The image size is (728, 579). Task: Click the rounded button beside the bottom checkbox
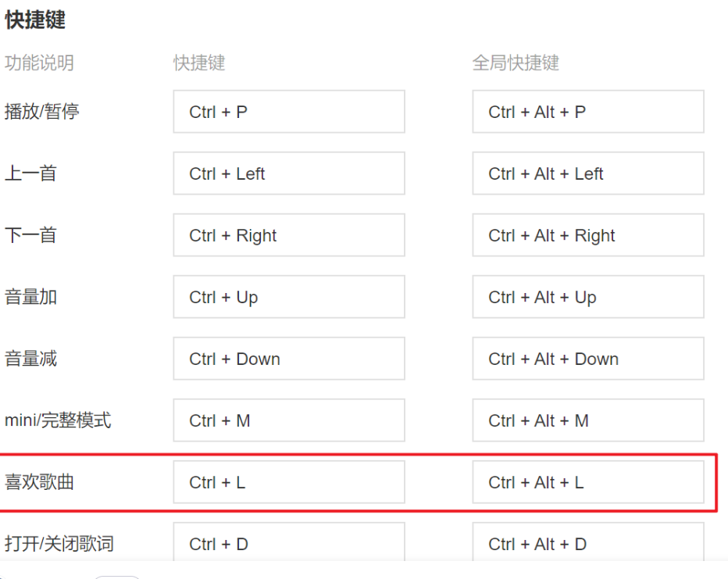click(118, 576)
